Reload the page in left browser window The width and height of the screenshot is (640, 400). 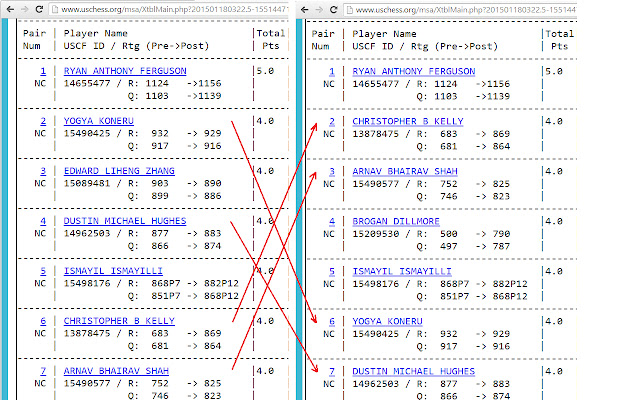coord(39,9)
